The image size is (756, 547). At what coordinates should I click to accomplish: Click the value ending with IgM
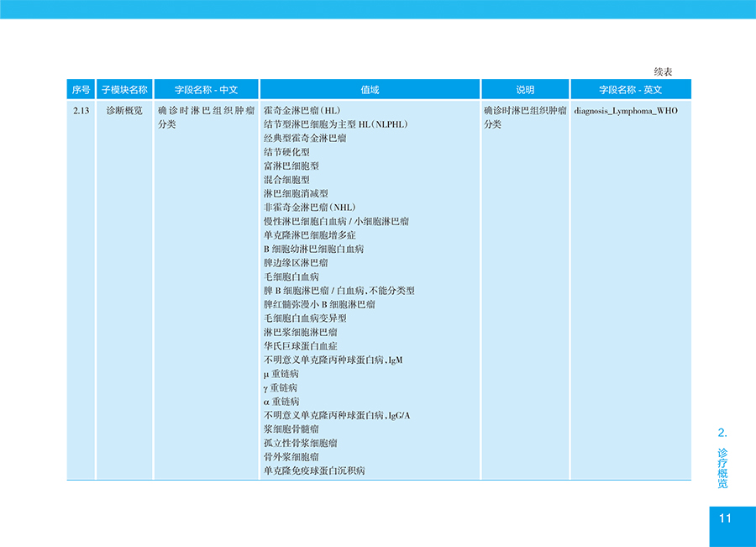(x=333, y=360)
